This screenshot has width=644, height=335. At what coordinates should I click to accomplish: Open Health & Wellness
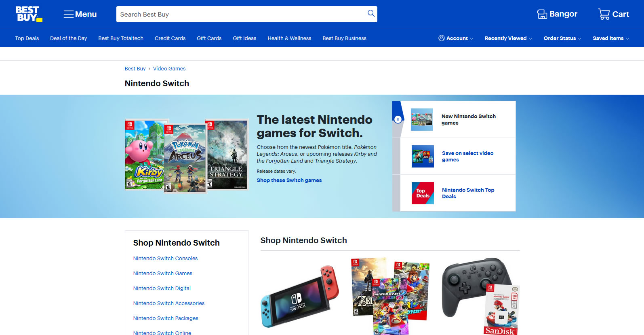click(x=289, y=38)
